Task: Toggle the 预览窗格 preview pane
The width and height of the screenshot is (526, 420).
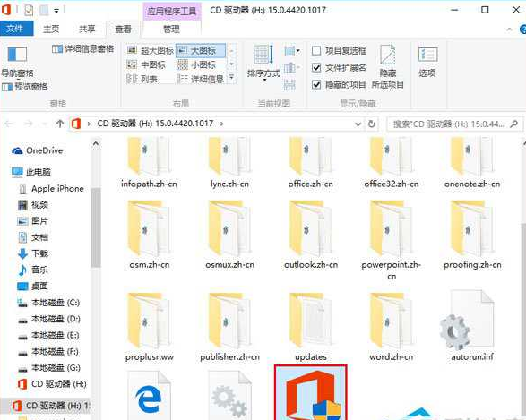Action: [x=24, y=87]
